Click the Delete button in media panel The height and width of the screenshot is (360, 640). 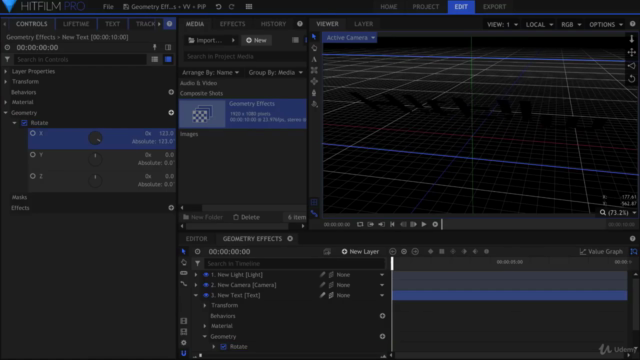tap(246, 217)
